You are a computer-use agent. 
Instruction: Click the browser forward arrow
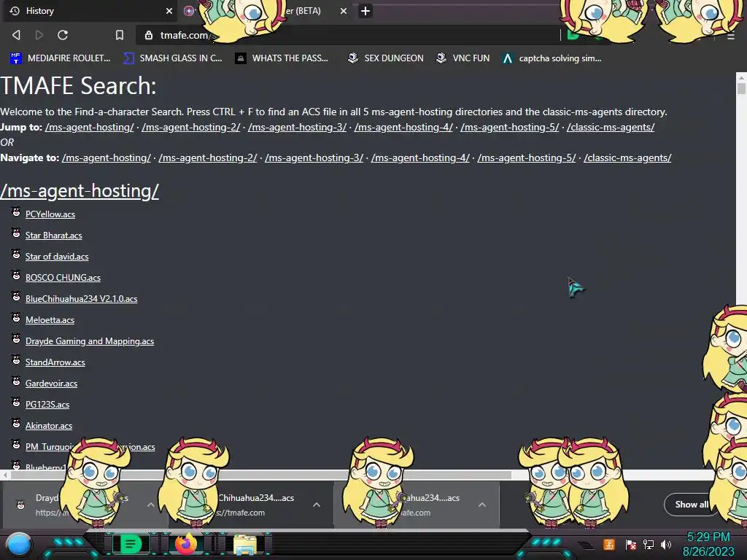[39, 35]
